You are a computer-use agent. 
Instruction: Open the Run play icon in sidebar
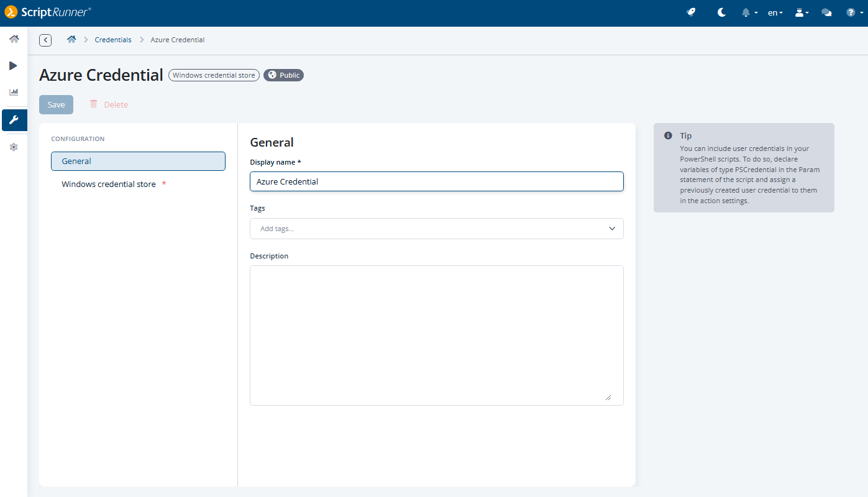(14, 66)
